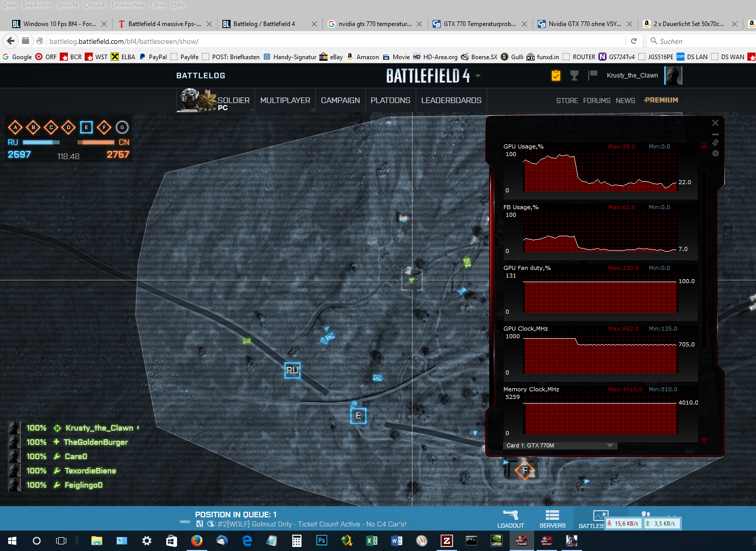Screen dimensions: 756x551
Task: Go back with browser back arrow
Action: click(10, 41)
